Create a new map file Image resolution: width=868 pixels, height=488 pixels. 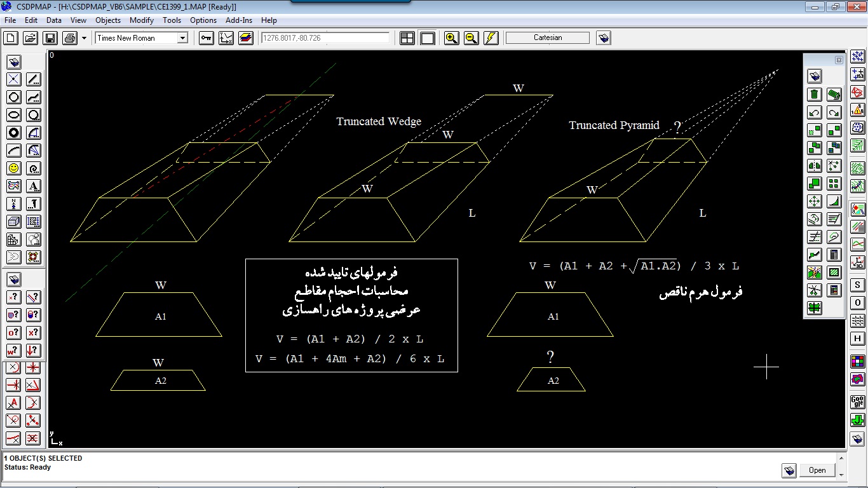[x=11, y=38]
